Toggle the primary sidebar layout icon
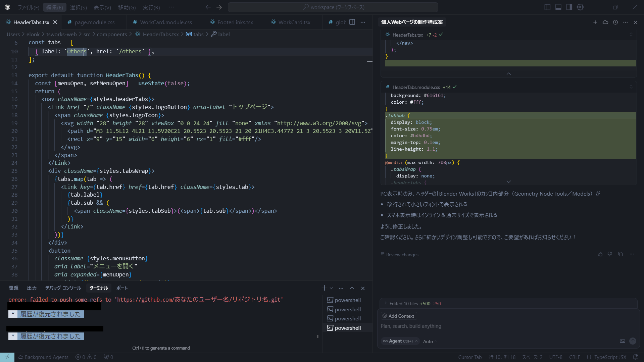Image resolution: width=644 pixels, height=362 pixels. [547, 7]
